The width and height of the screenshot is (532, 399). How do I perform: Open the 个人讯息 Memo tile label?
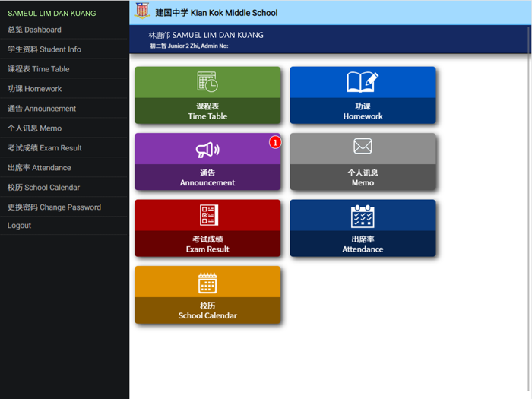pos(363,178)
